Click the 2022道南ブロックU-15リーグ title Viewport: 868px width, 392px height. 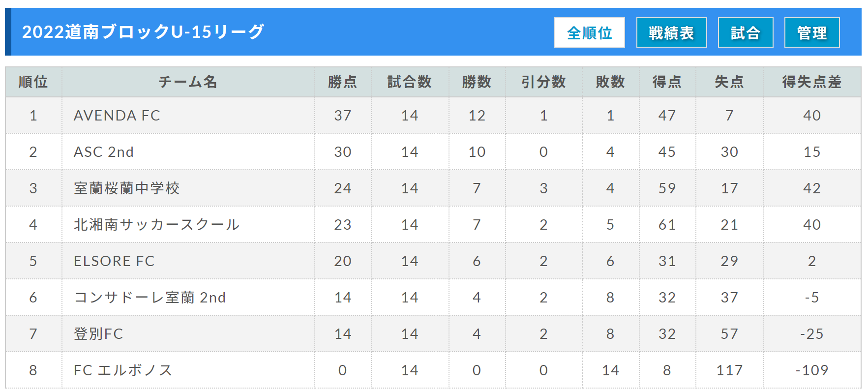(x=143, y=32)
